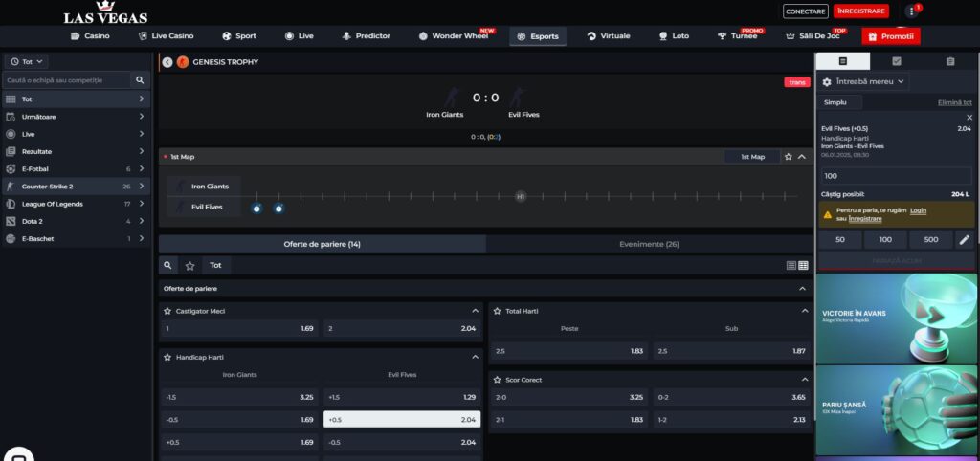
Task: Favorite the Handicap Harti market
Action: 167,358
